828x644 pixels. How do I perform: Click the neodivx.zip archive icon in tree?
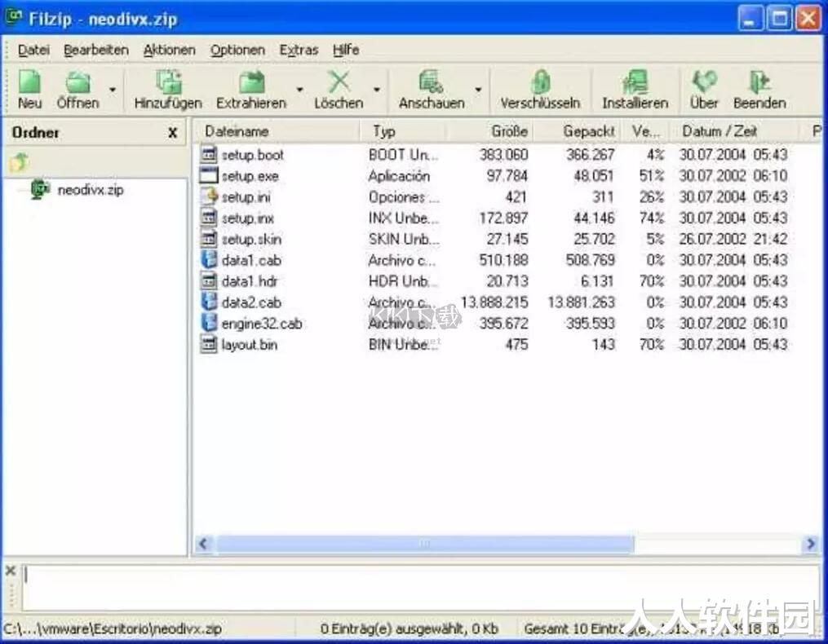pos(40,189)
